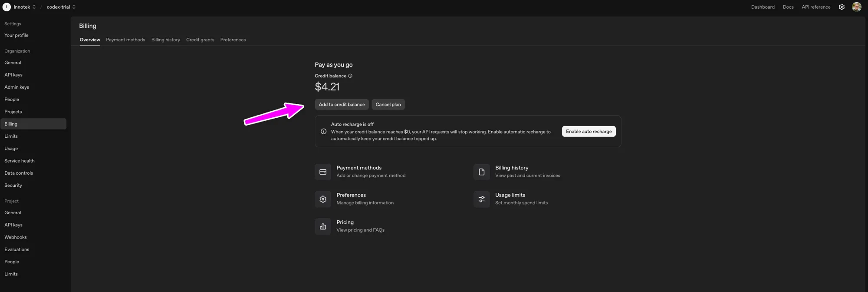Click the Billing history document icon
This screenshot has height=292, width=868.
tap(481, 172)
